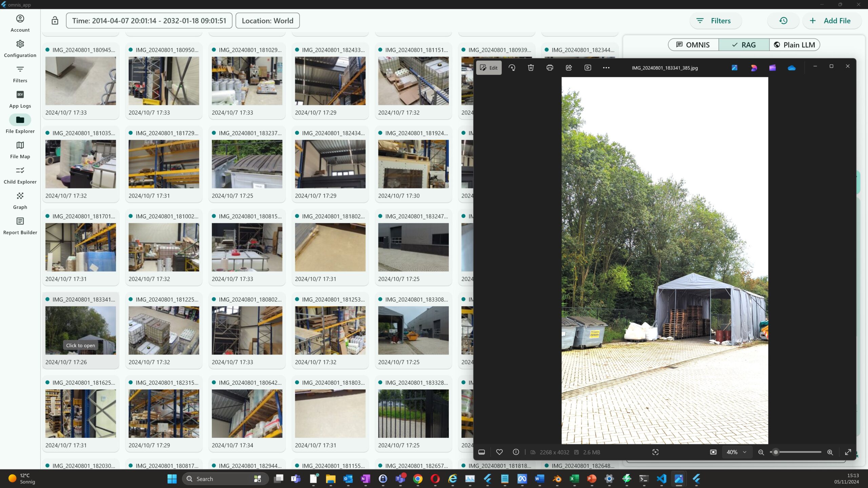The image size is (868, 488).
Task: Zoom out with the minus magnifier
Action: pos(761,452)
